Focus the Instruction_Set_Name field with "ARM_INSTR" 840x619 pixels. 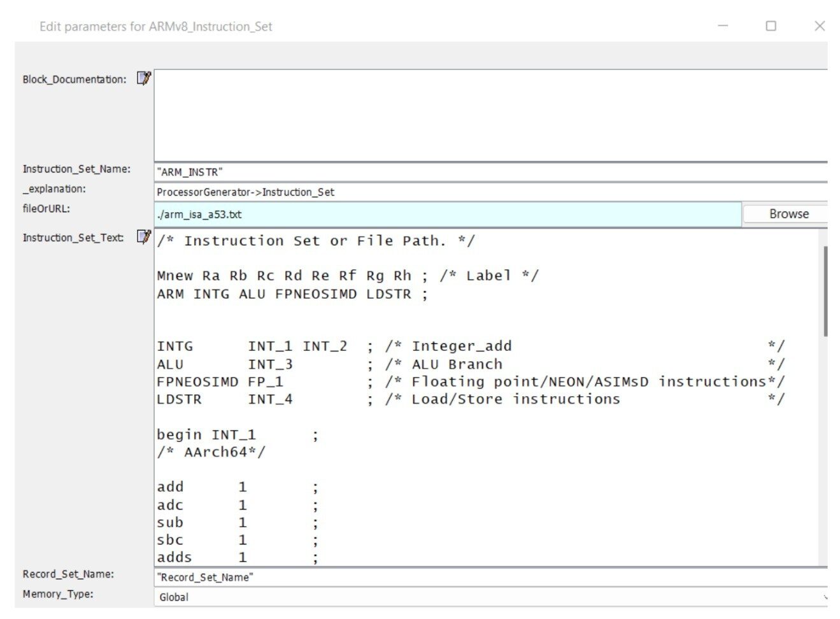click(x=490, y=172)
